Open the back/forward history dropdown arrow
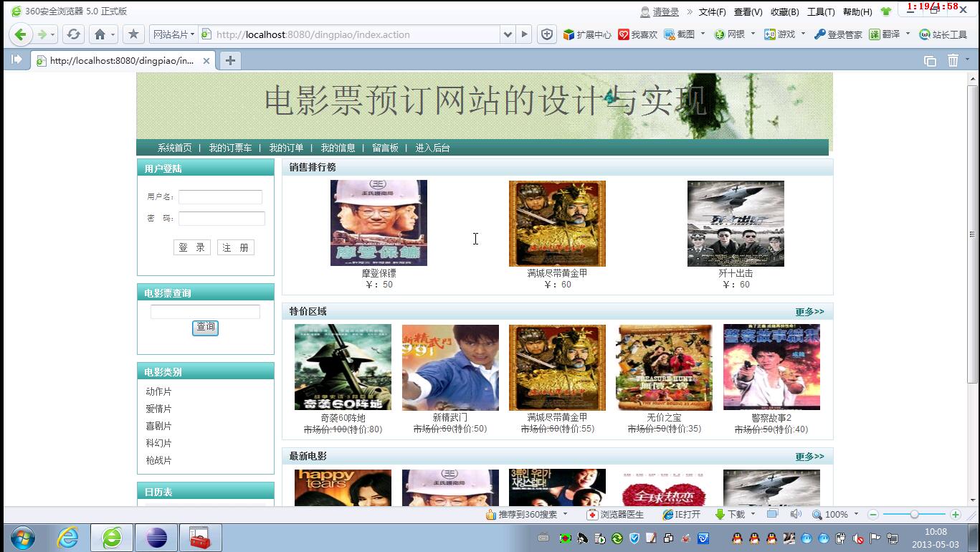 [53, 35]
